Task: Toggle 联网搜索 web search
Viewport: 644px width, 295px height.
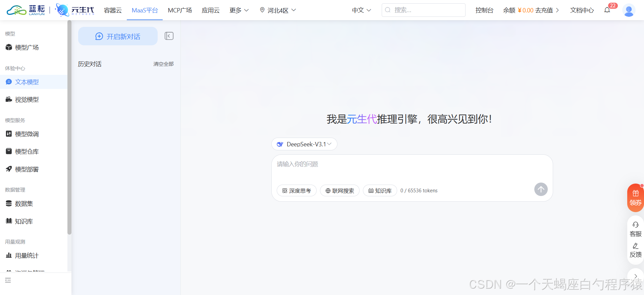Action: [339, 191]
